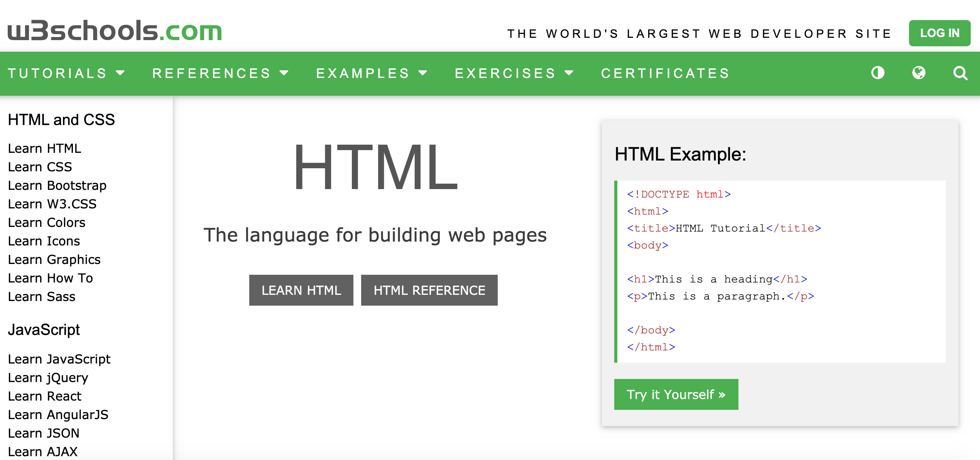
Task: Click the search magnifier icon
Action: 960,73
